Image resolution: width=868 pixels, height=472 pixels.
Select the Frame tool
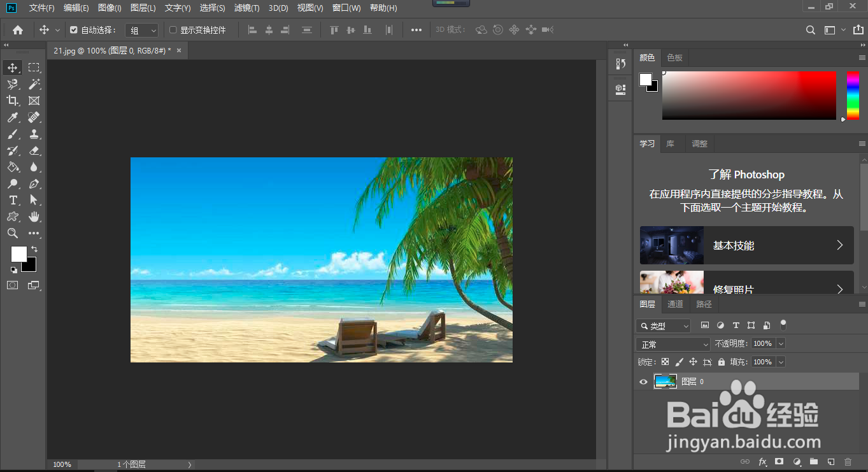(34, 101)
